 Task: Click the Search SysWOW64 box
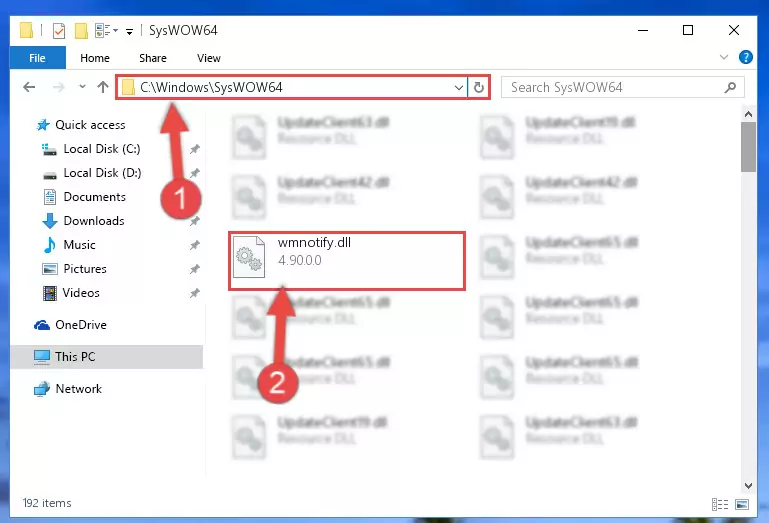coord(622,87)
